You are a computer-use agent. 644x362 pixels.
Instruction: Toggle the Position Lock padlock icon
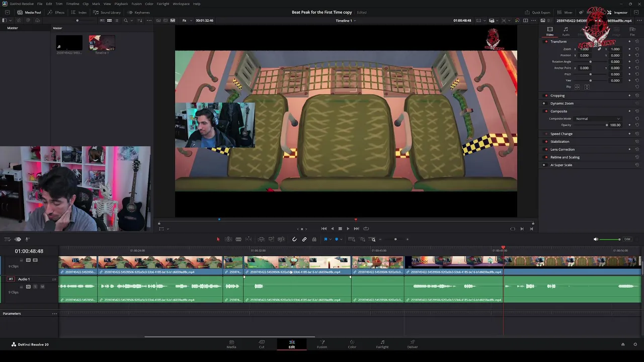[x=314, y=239]
